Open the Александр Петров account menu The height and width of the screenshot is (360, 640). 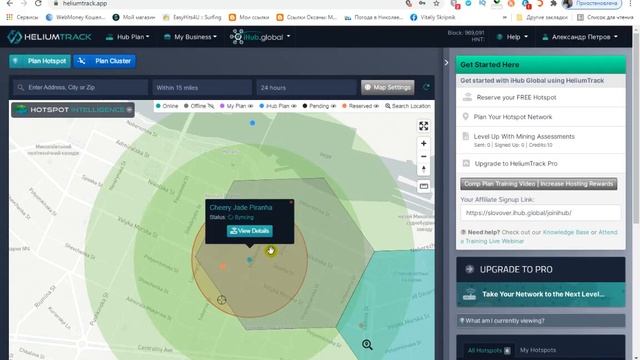[580, 37]
